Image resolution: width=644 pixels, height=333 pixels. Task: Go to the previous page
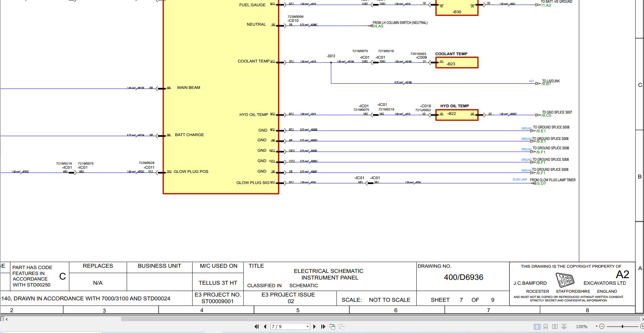266,326
